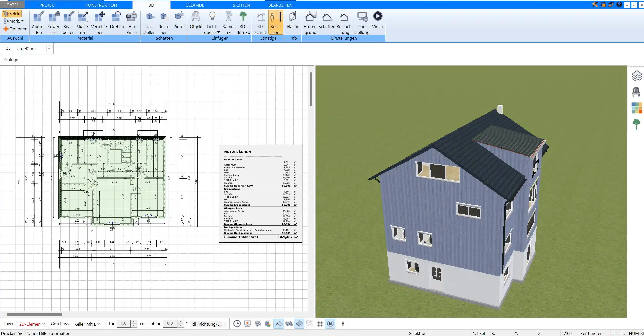
Task: Select the Drehen material tool
Action: pyautogui.click(x=117, y=20)
